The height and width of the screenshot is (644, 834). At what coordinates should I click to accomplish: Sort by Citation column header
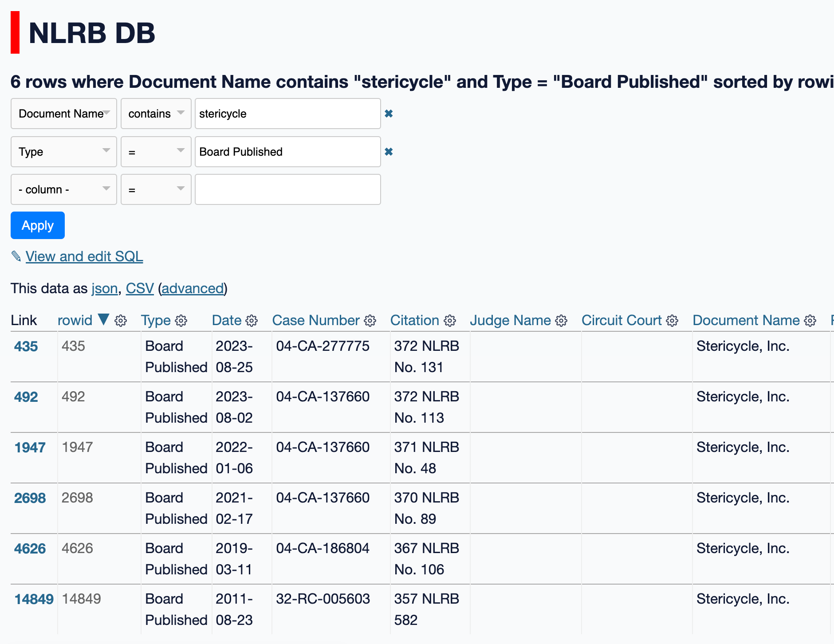tap(415, 320)
